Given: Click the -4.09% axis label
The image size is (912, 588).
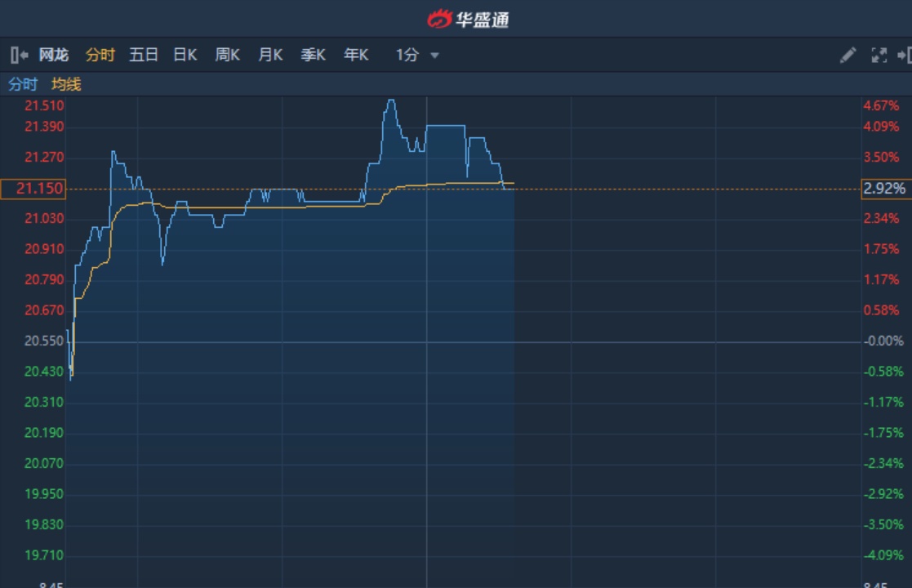Looking at the screenshot, I should click(x=883, y=555).
